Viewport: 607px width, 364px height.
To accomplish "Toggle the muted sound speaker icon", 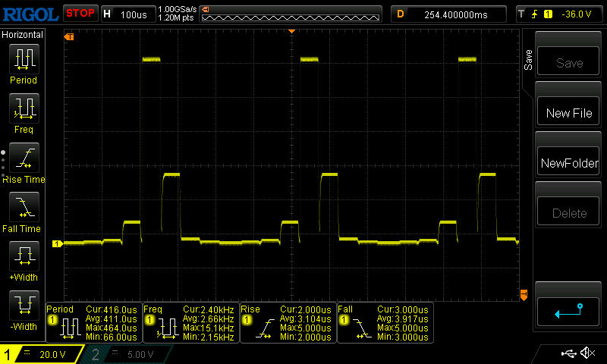I will coord(587,353).
